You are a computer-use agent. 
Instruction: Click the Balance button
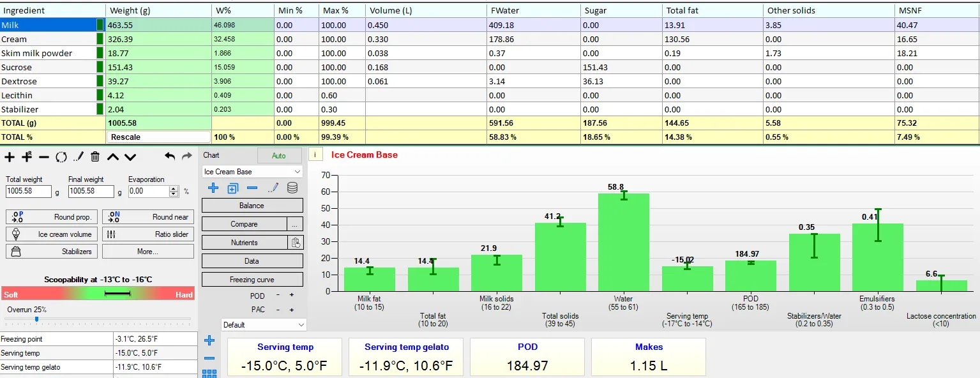(x=252, y=206)
